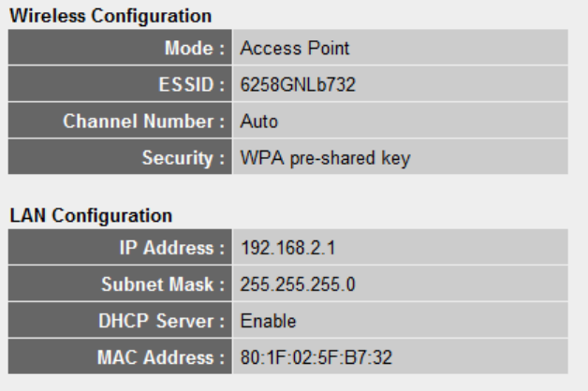This screenshot has width=588, height=391.
Task: Click the LAN Configuration heading
Action: (91, 216)
